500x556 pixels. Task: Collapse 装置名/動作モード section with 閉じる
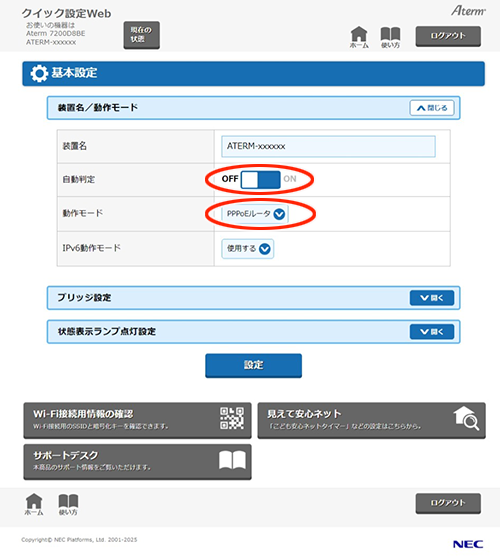coord(432,108)
